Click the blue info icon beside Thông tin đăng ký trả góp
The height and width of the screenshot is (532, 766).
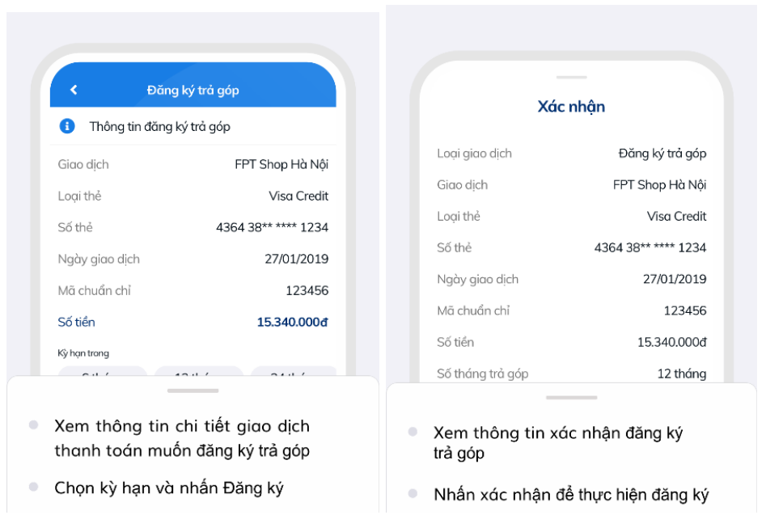tap(67, 126)
